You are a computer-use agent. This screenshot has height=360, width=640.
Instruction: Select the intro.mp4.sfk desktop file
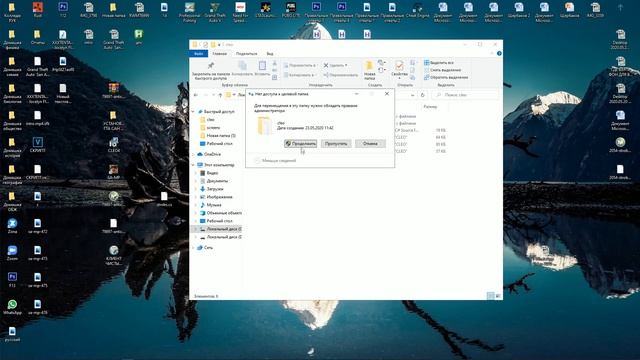[38, 118]
